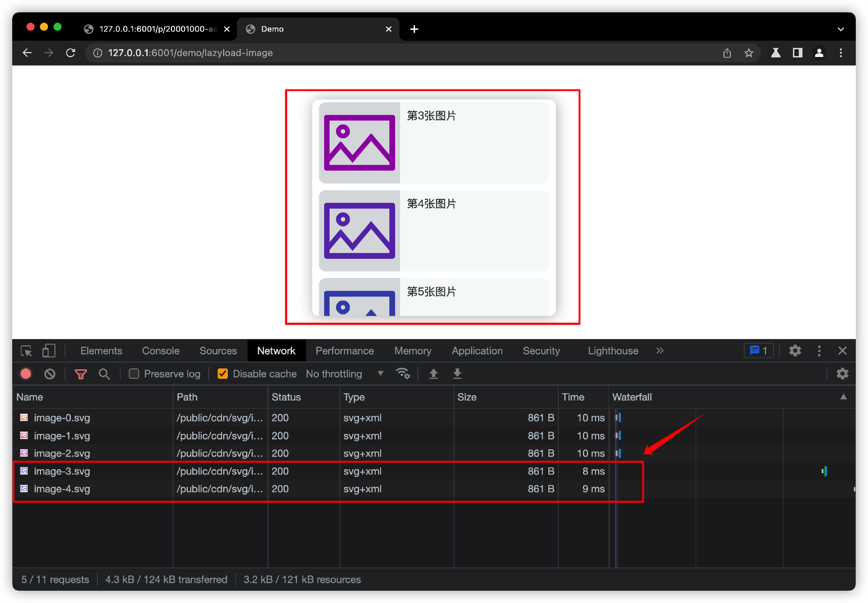The height and width of the screenshot is (603, 868).
Task: Open the tab search chevron in Chrome
Action: pos(840,29)
